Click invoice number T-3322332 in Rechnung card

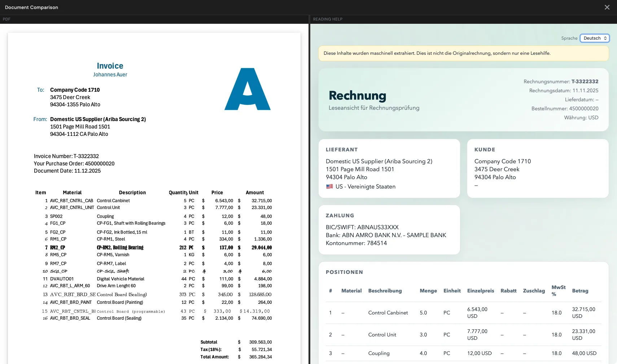coord(585,81)
